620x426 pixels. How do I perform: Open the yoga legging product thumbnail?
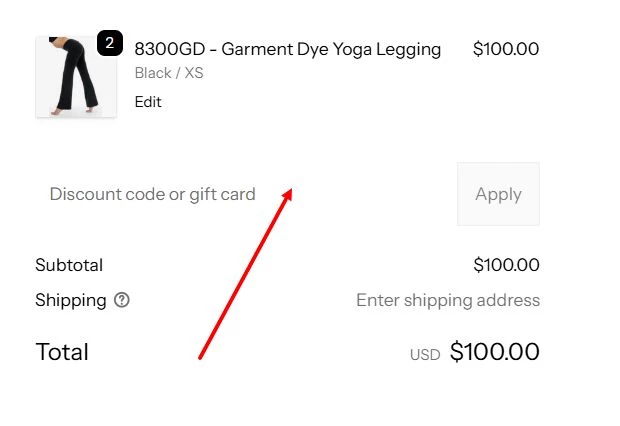click(75, 78)
